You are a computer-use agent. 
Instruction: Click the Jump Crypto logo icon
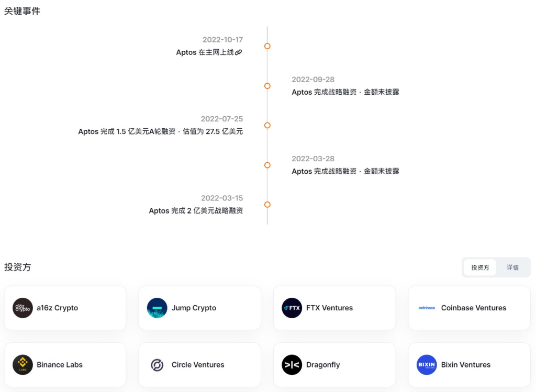[x=157, y=308]
